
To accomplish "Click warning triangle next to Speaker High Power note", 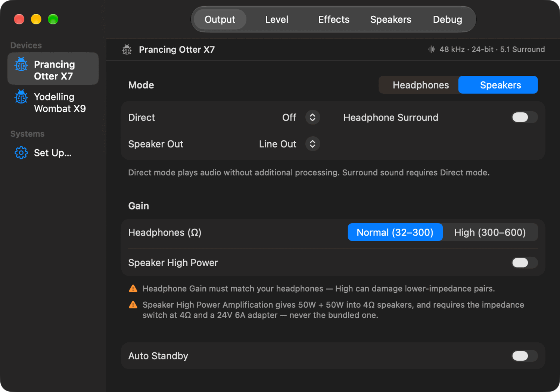I will point(133,305).
